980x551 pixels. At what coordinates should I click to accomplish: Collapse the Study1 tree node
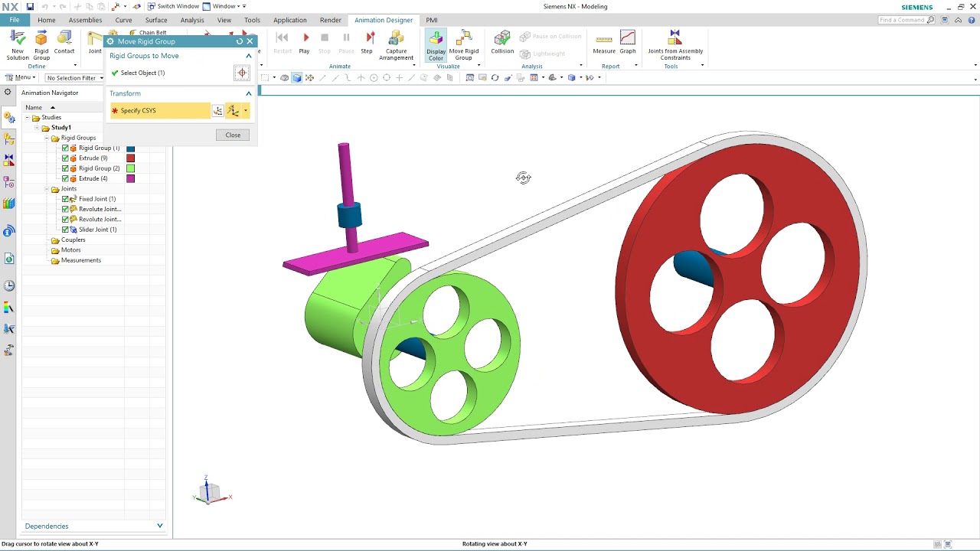pyautogui.click(x=38, y=128)
